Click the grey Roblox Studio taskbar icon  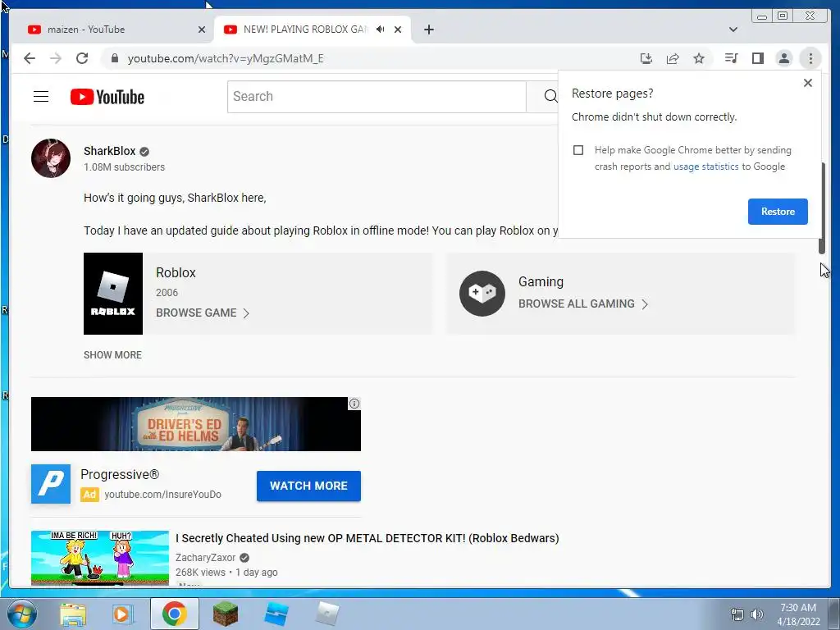click(327, 614)
